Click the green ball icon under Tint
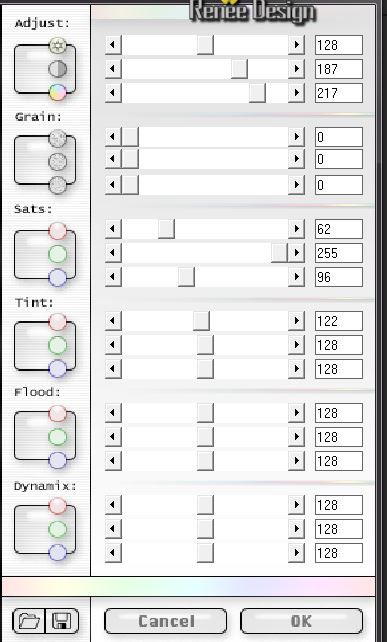 [58, 346]
